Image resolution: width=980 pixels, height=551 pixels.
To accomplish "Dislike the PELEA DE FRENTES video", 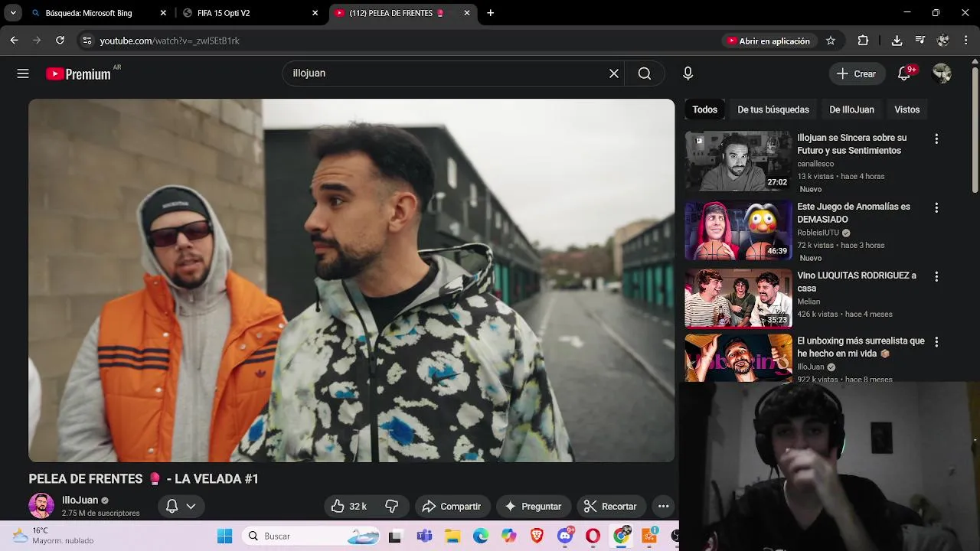I will point(392,507).
